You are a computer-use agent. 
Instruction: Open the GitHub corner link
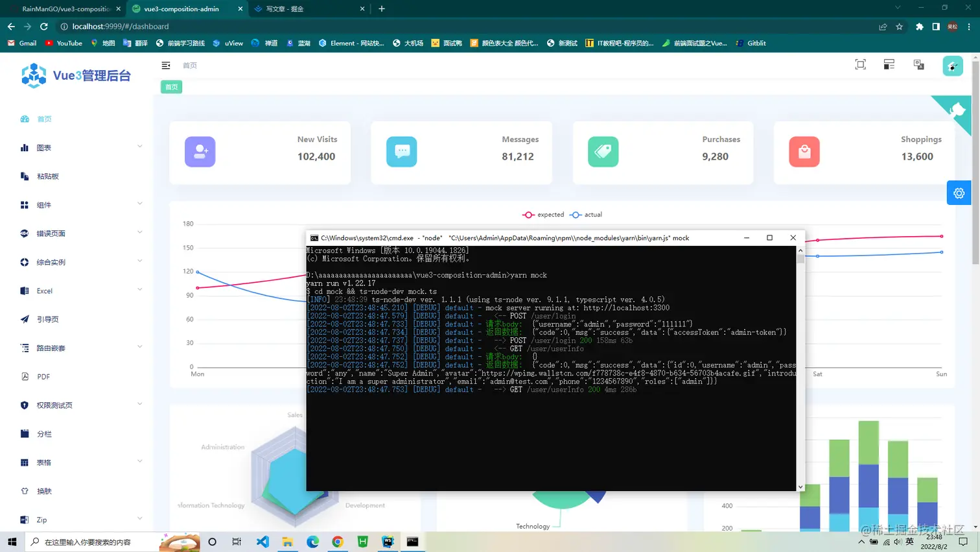coord(957,110)
